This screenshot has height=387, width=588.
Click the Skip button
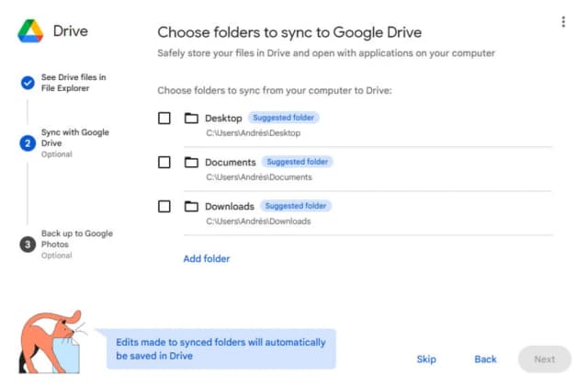(x=426, y=359)
